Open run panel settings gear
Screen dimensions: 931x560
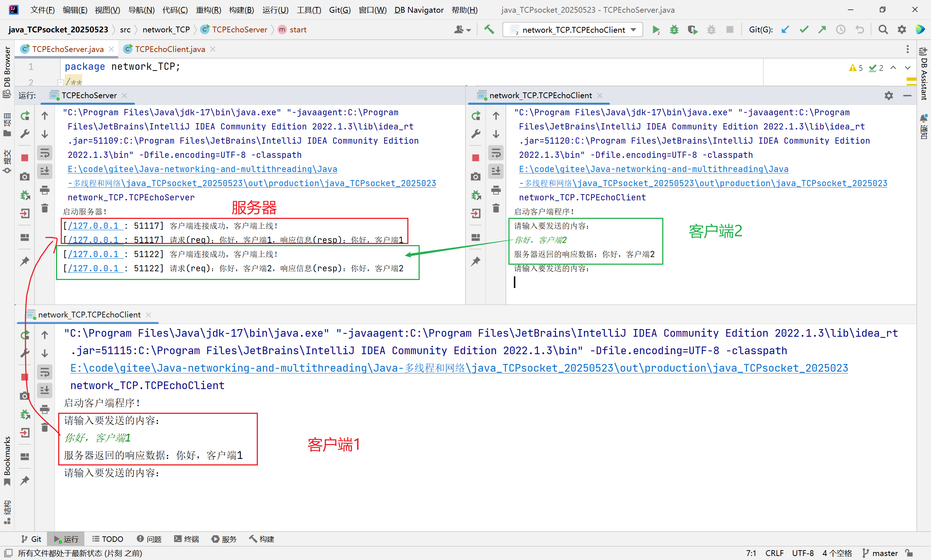click(889, 96)
